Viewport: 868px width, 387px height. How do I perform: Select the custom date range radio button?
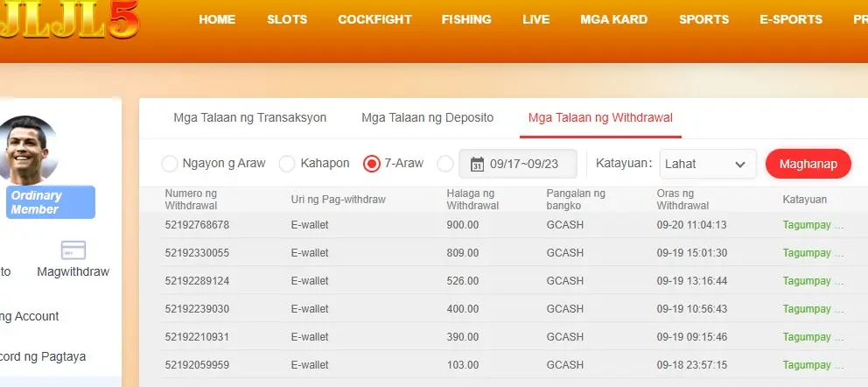[x=445, y=164]
